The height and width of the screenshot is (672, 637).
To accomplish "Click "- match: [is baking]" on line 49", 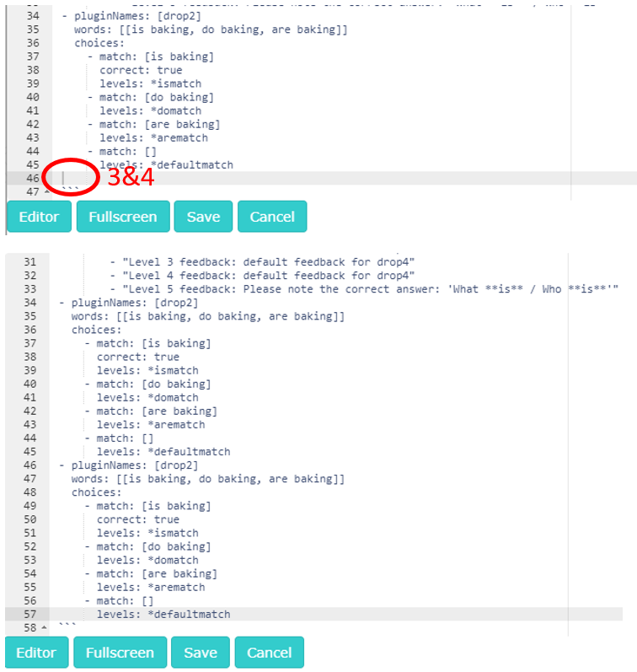I will click(x=147, y=506).
